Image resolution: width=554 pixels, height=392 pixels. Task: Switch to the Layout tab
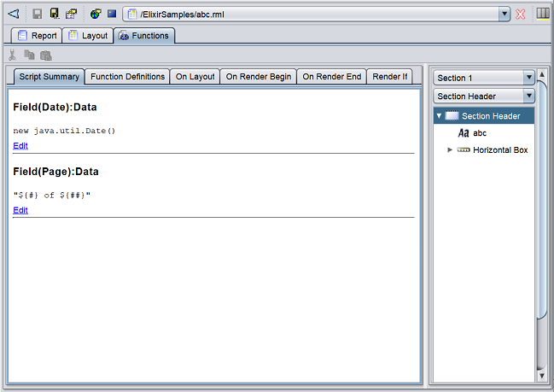coord(88,36)
